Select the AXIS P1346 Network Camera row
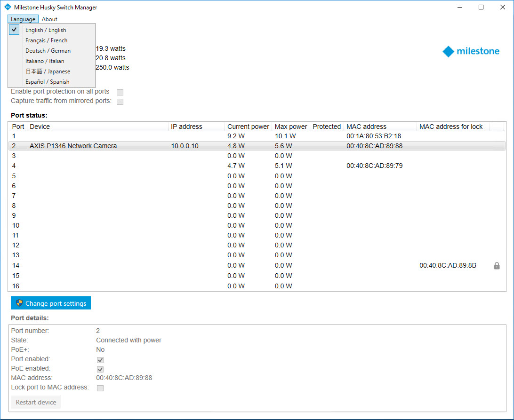 click(x=73, y=146)
